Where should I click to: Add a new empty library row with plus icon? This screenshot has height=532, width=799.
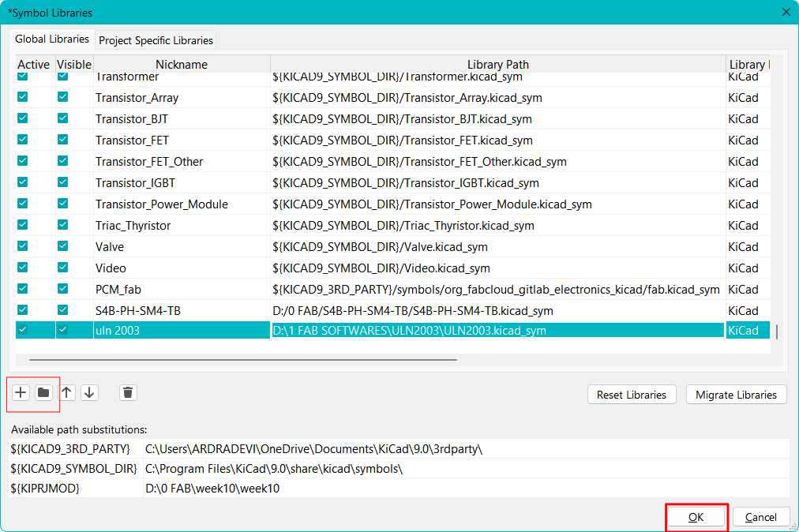point(21,392)
